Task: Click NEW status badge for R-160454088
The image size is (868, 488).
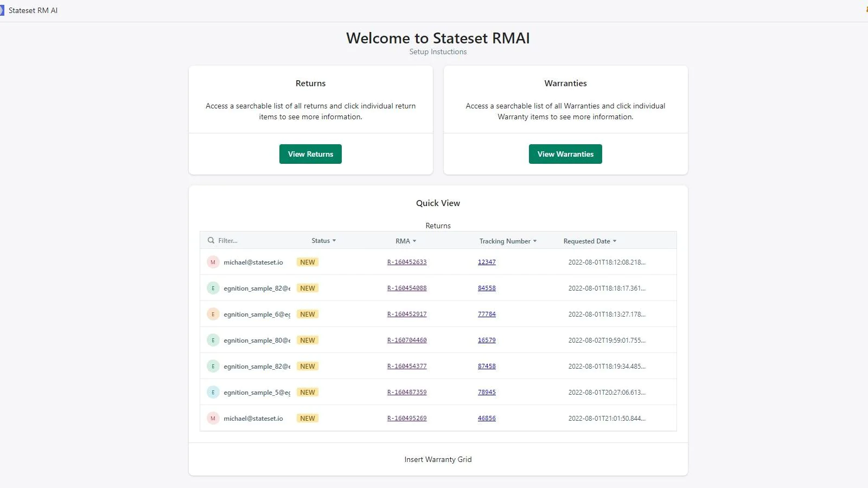Action: click(308, 288)
